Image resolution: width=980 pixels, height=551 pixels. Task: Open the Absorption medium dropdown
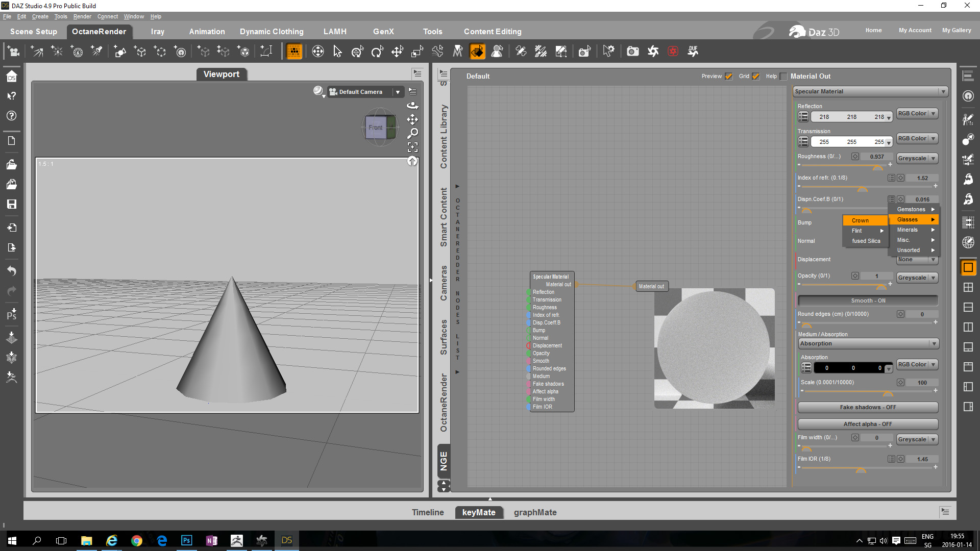click(868, 344)
